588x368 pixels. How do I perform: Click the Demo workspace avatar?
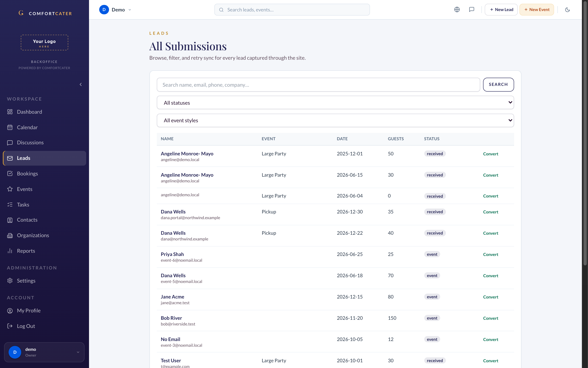pos(104,9)
